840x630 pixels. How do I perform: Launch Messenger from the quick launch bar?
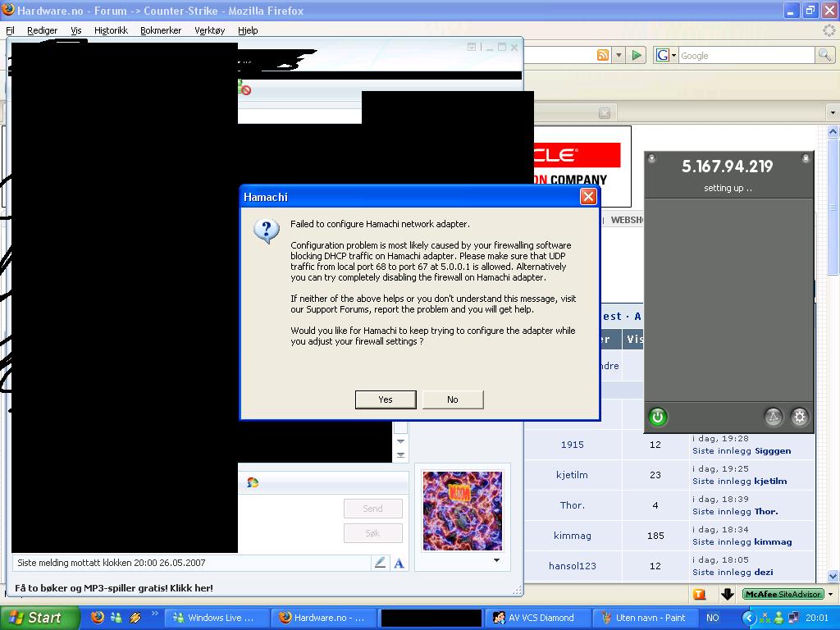coord(116,617)
